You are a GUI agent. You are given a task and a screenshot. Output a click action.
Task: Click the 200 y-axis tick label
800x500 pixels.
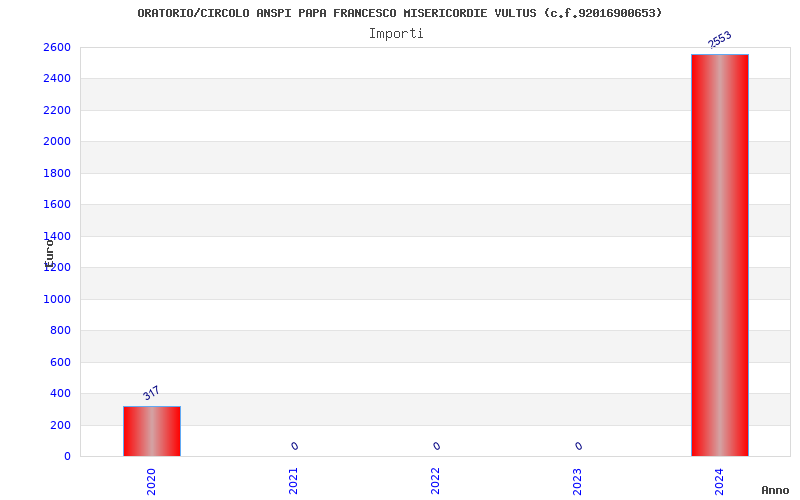pyautogui.click(x=60, y=426)
